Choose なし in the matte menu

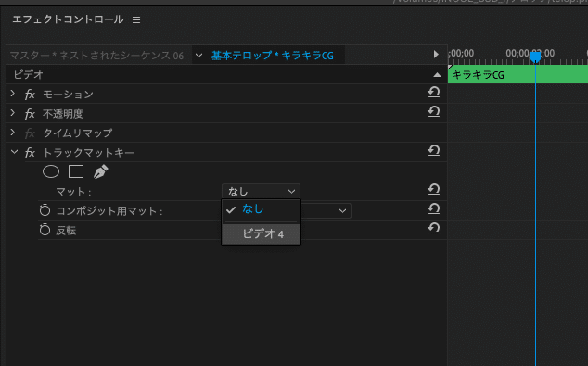261,209
